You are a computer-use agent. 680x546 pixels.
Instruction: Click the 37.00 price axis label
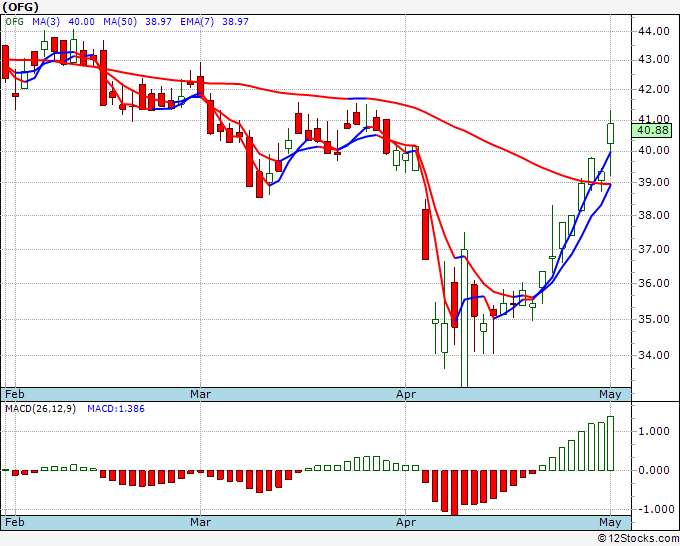coord(653,249)
